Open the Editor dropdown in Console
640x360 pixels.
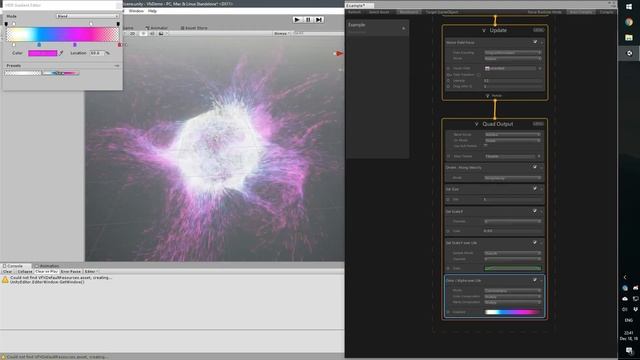[x=91, y=271]
